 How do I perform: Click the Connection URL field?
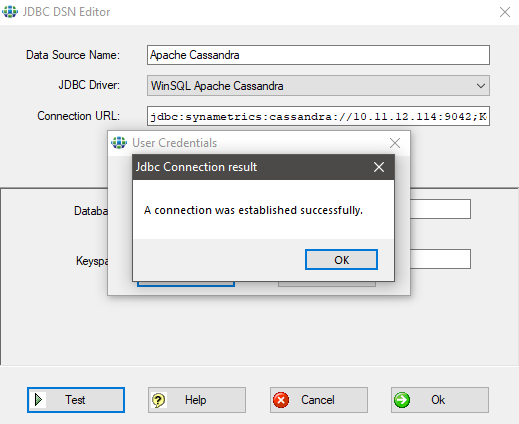coord(318,116)
